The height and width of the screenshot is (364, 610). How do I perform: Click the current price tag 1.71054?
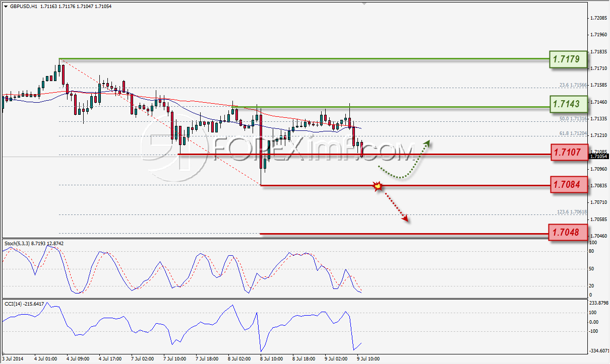598,157
